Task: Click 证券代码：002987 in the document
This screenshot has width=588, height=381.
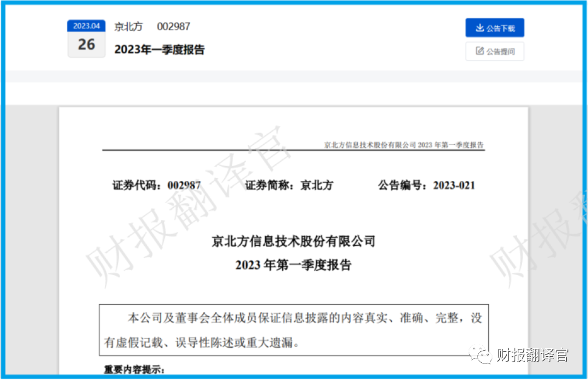Action: tap(156, 185)
